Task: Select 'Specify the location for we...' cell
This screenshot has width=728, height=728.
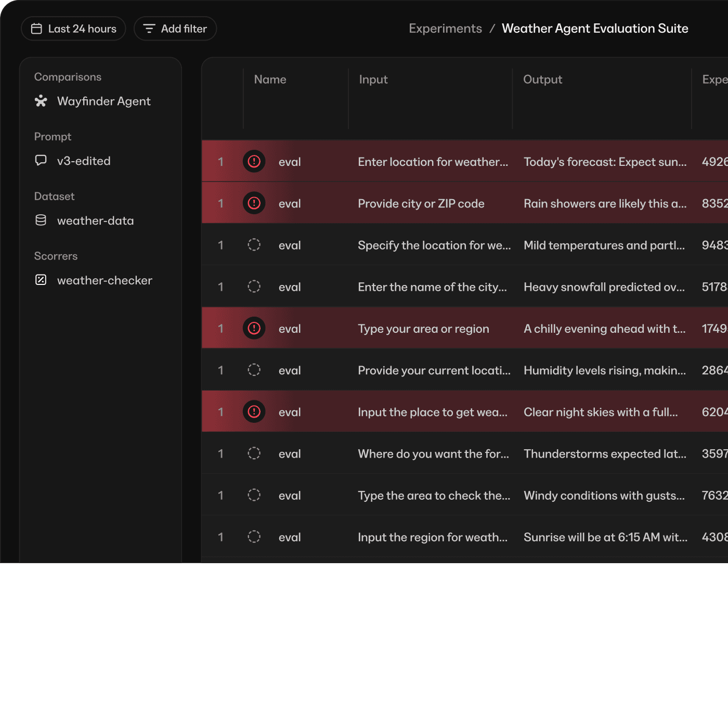Action: pos(434,245)
